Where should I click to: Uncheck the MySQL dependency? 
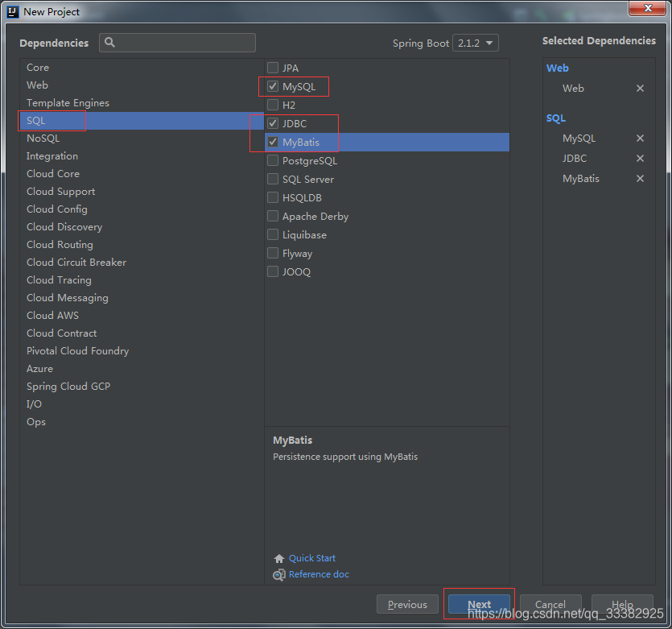[273, 86]
